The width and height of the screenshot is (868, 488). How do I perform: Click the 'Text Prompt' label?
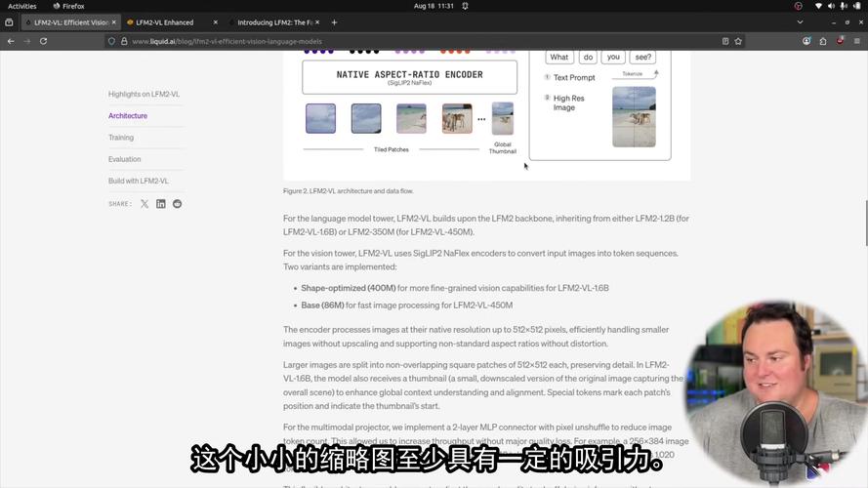point(574,77)
